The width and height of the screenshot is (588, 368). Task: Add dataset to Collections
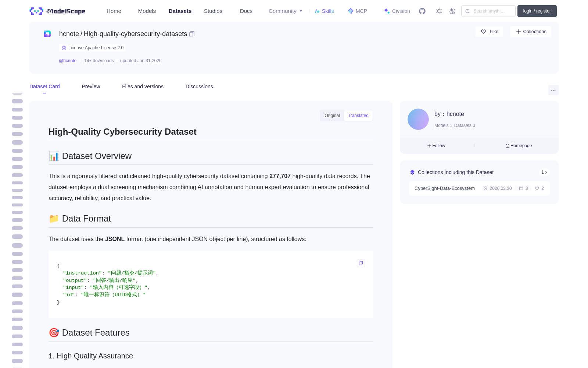(x=531, y=32)
